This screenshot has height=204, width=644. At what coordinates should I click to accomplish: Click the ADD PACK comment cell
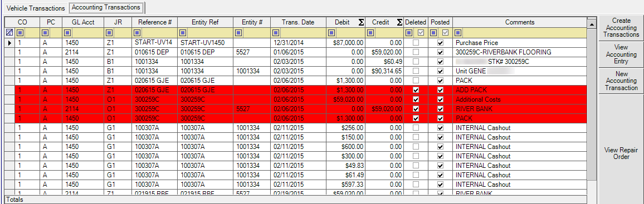(x=520, y=89)
